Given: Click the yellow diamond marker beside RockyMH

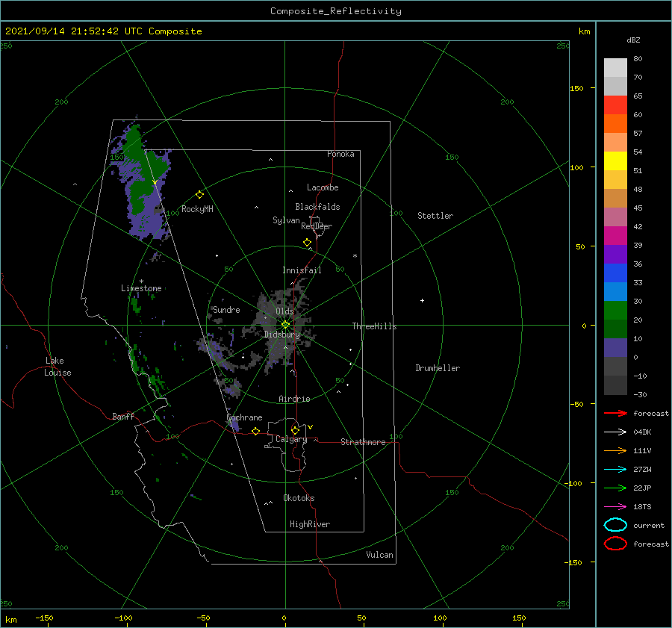Looking at the screenshot, I should click(x=199, y=195).
